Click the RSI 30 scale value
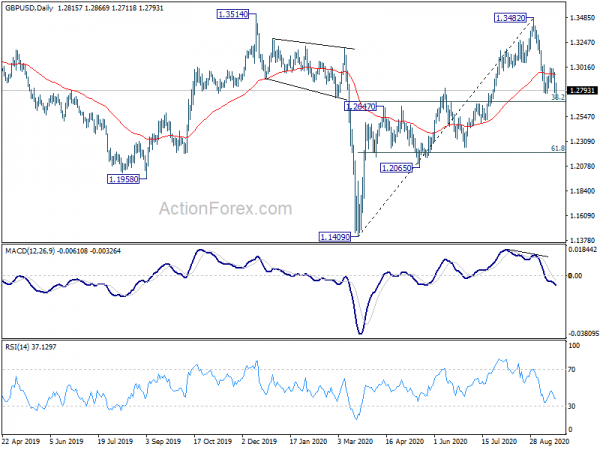 click(572, 406)
